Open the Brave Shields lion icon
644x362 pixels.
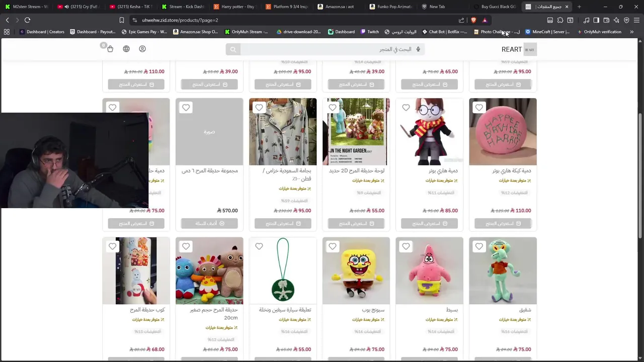coord(473,20)
